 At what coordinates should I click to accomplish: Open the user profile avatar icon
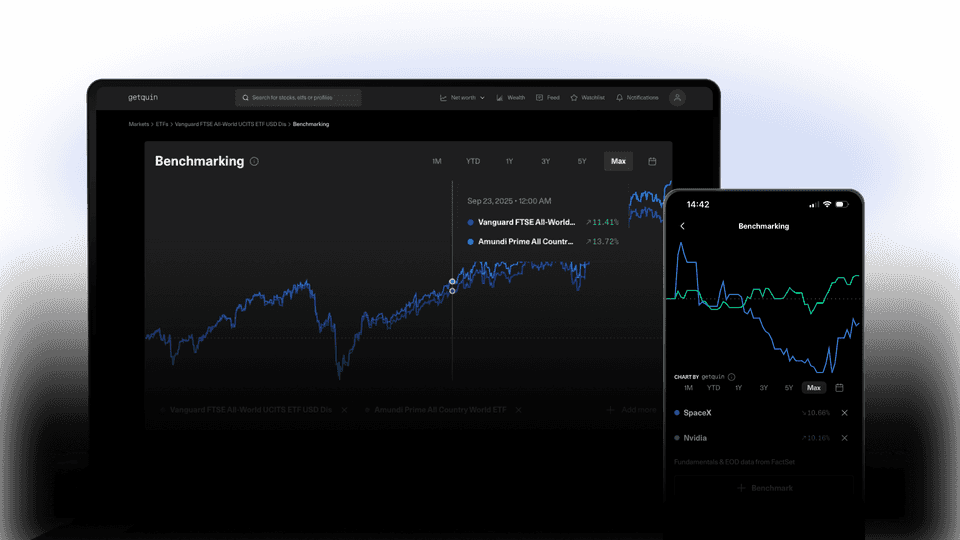point(677,97)
